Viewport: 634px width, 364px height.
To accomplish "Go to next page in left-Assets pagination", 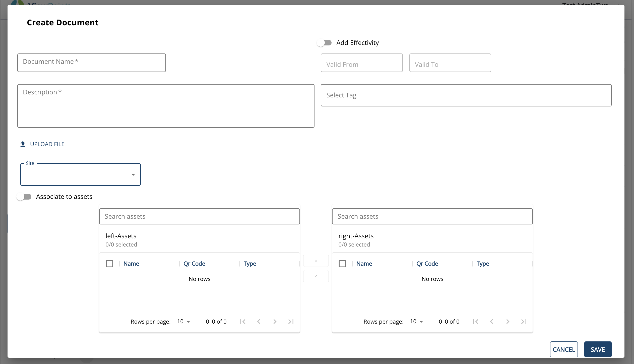I will [x=275, y=322].
